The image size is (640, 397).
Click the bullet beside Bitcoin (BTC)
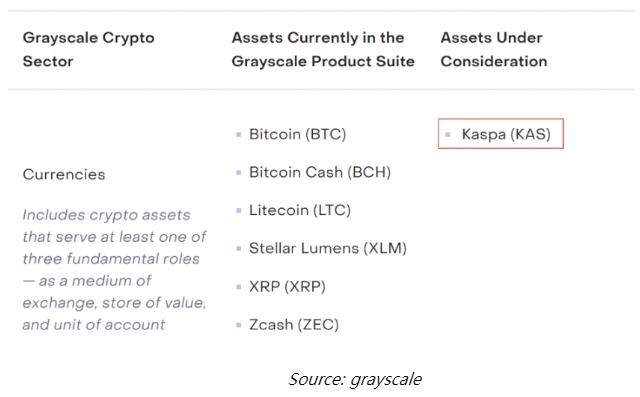click(239, 135)
